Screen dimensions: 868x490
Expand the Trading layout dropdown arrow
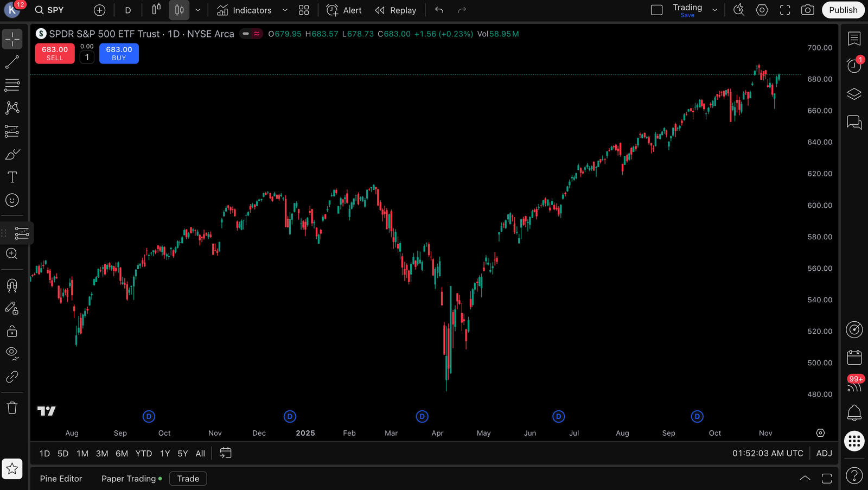pos(714,10)
